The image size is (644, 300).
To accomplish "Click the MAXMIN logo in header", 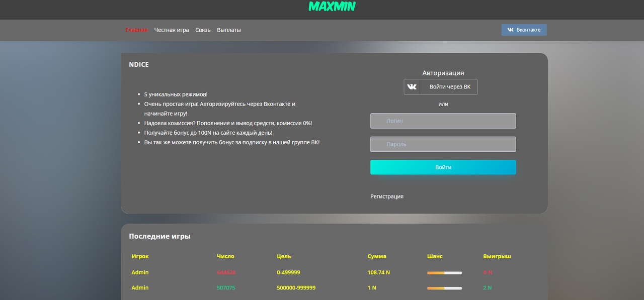I will pyautogui.click(x=332, y=6).
